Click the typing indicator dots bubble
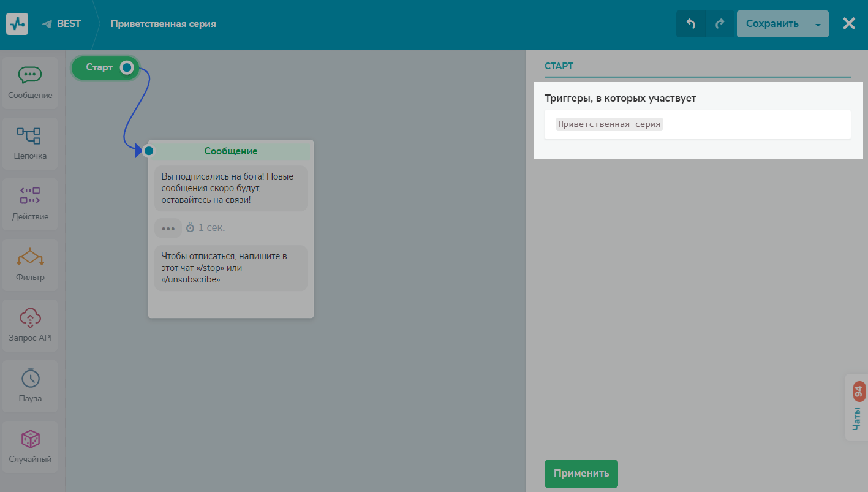Screen dimensions: 868x492 168,228
